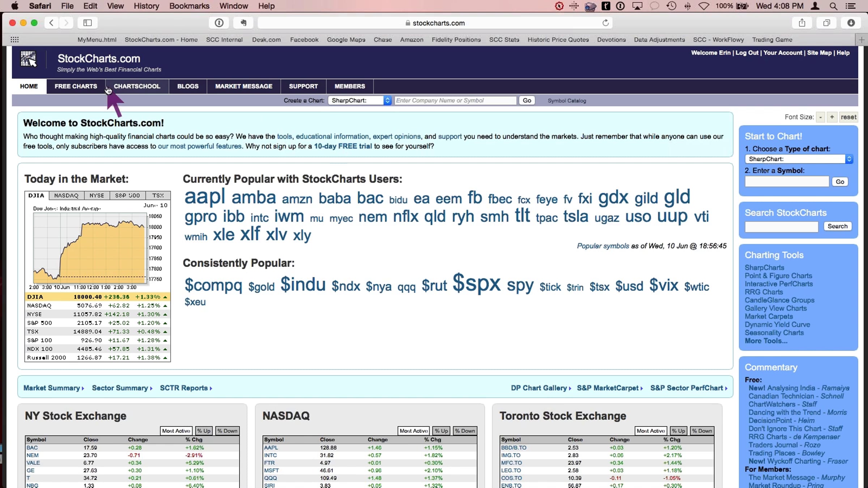The width and height of the screenshot is (868, 488).
Task: Click Most Active under Toronto Stock Exchange
Action: coord(651,431)
